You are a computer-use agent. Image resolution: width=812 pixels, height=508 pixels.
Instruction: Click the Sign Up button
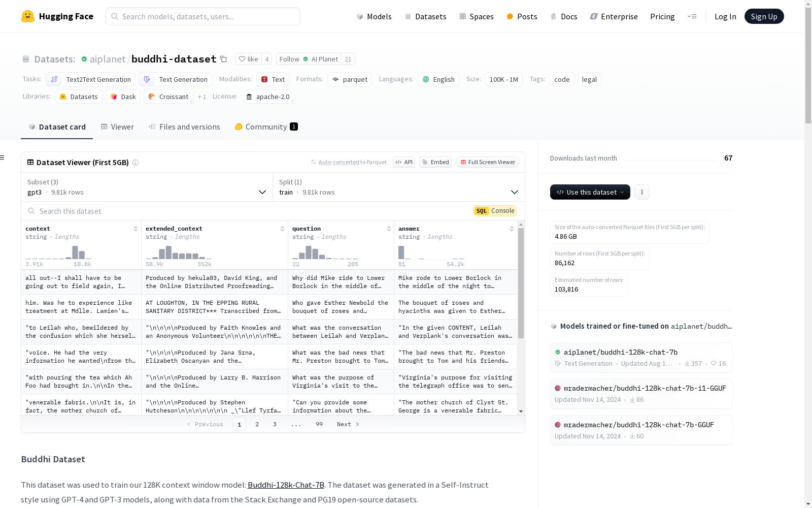pyautogui.click(x=764, y=16)
